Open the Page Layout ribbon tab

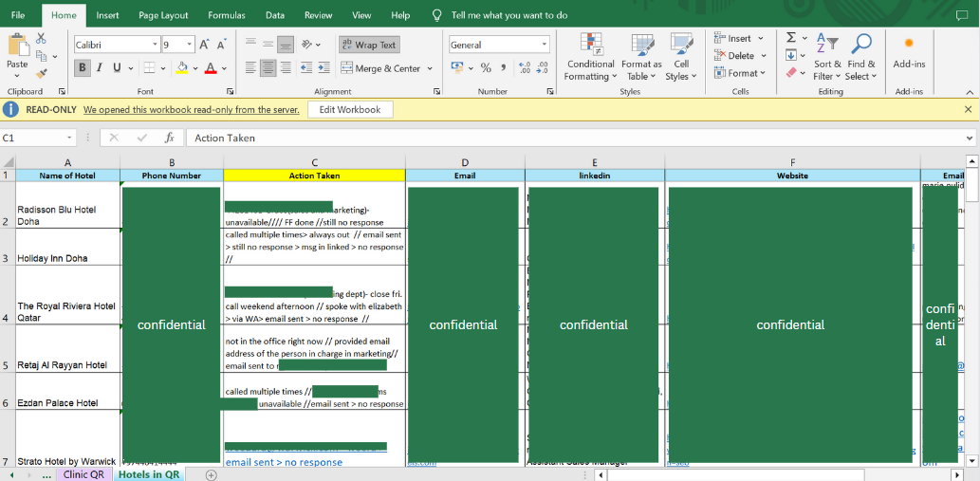[x=163, y=15]
